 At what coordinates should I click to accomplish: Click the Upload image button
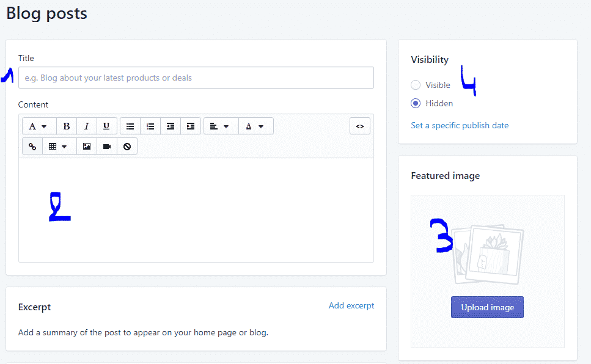click(x=487, y=307)
